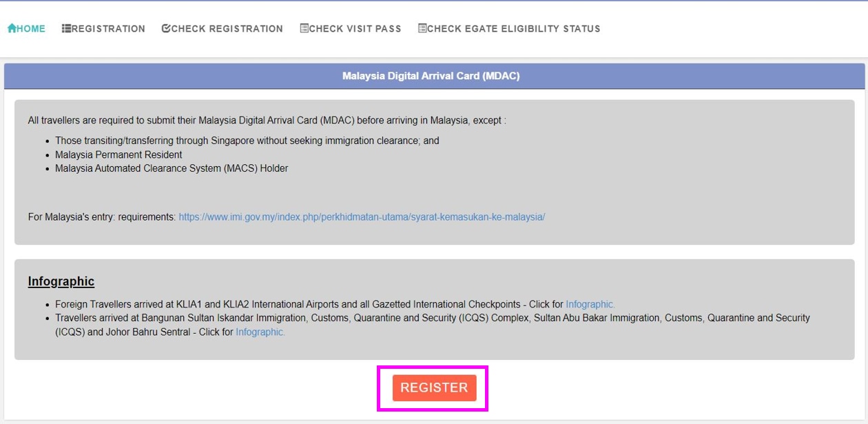Click the house icon beside HOME
This screenshot has height=424, width=868.
pos(12,28)
